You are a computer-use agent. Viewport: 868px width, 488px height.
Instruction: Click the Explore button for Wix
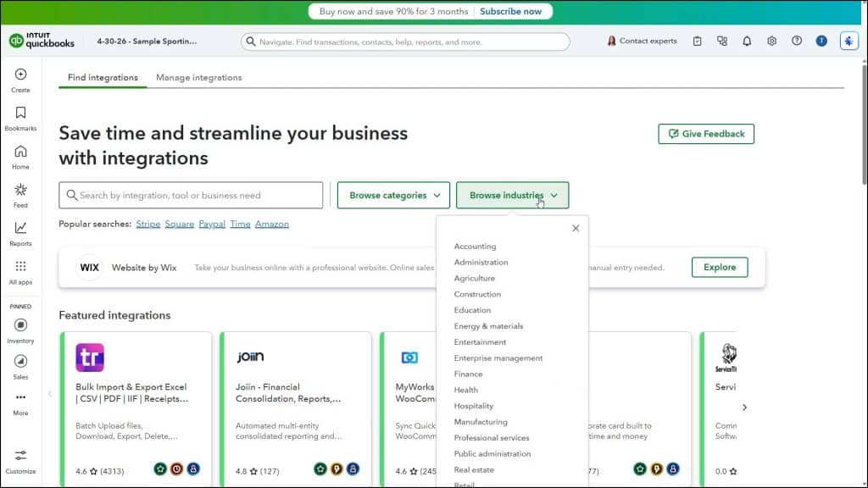coord(720,267)
